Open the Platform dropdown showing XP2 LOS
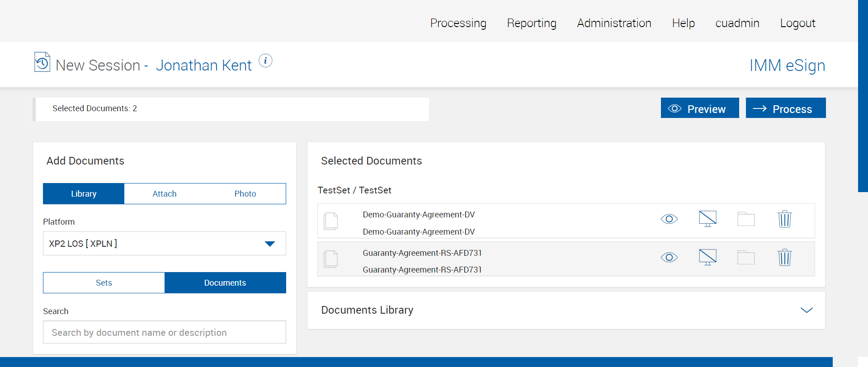 (164, 244)
